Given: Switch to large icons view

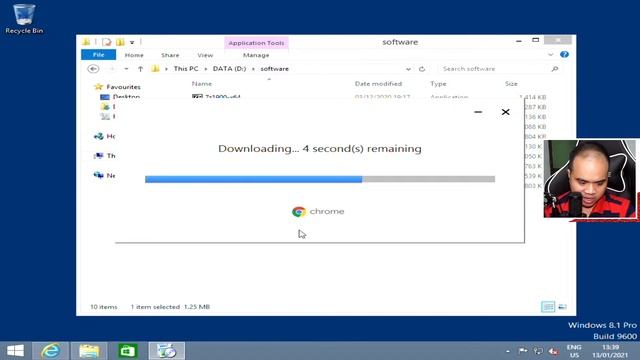Looking at the screenshot, I should [x=562, y=307].
